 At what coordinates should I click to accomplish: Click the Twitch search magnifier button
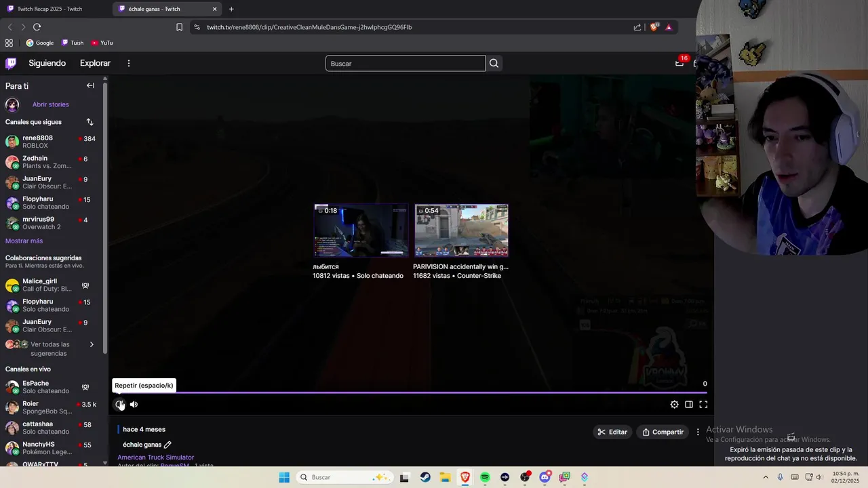(494, 63)
